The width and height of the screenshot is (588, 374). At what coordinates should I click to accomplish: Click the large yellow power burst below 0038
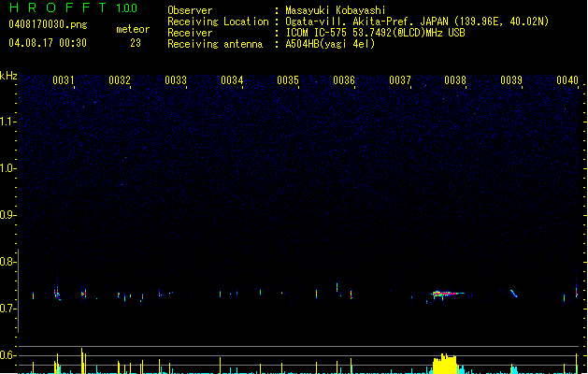[445, 364]
